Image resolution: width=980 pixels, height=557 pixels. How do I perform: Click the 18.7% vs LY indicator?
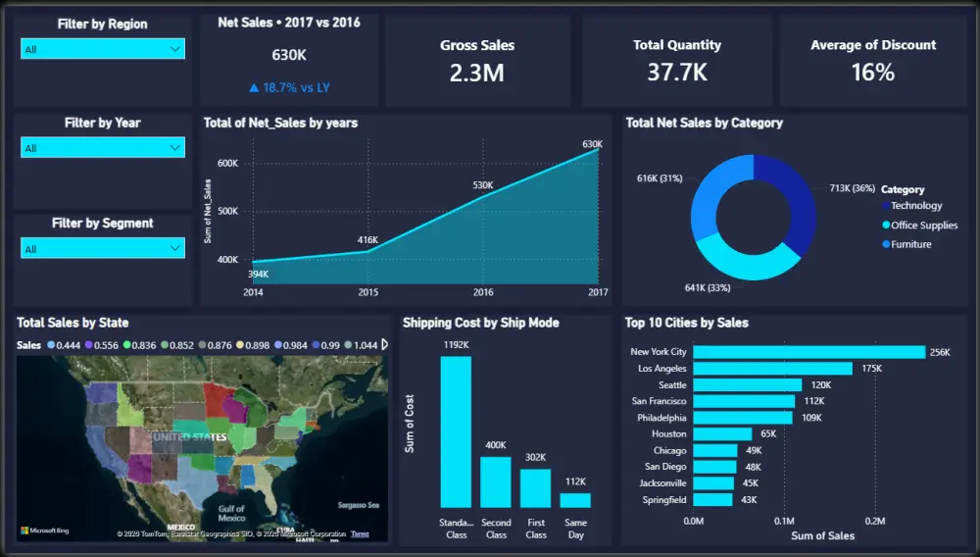[x=289, y=87]
